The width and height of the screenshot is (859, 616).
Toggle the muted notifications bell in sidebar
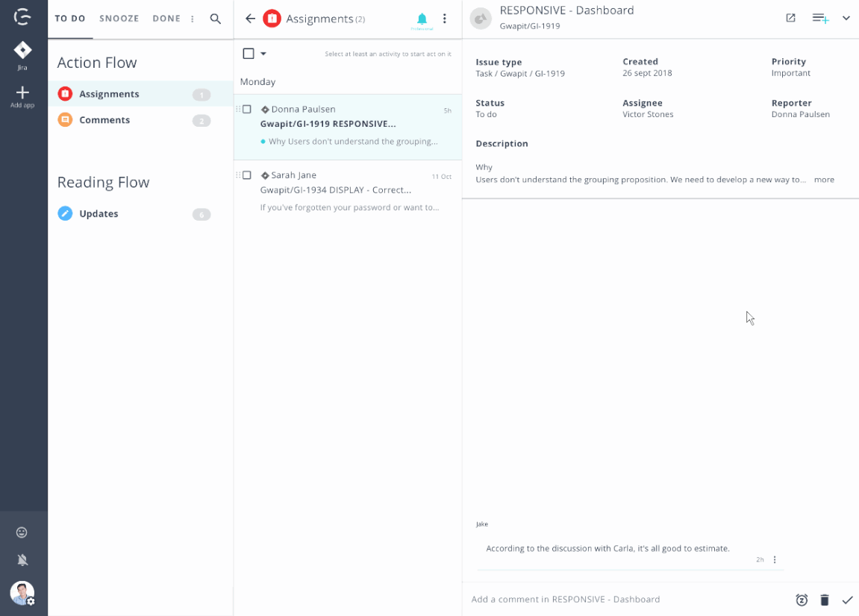click(22, 559)
